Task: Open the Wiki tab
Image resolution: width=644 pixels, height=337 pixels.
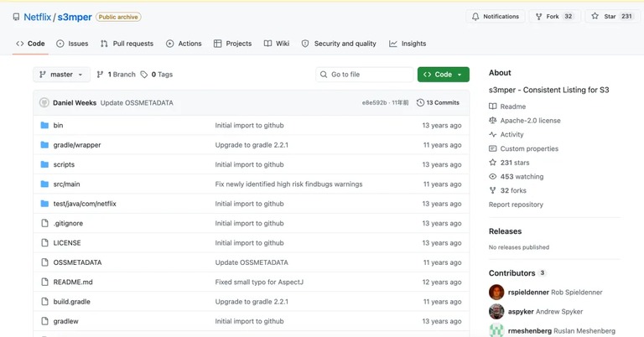Action: [x=277, y=44]
